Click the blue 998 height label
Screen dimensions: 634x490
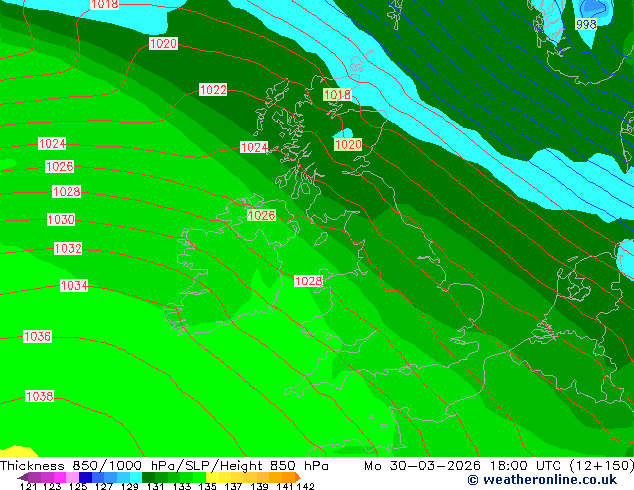586,24
